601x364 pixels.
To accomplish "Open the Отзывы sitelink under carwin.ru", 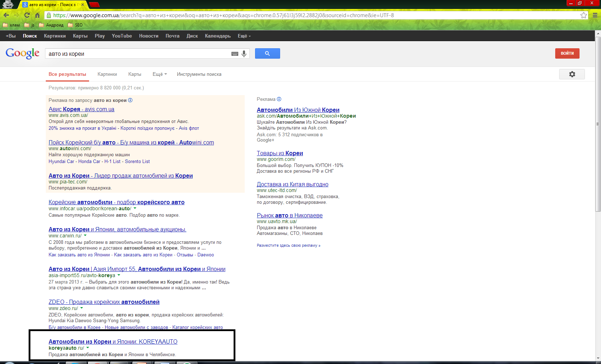I will tap(185, 255).
